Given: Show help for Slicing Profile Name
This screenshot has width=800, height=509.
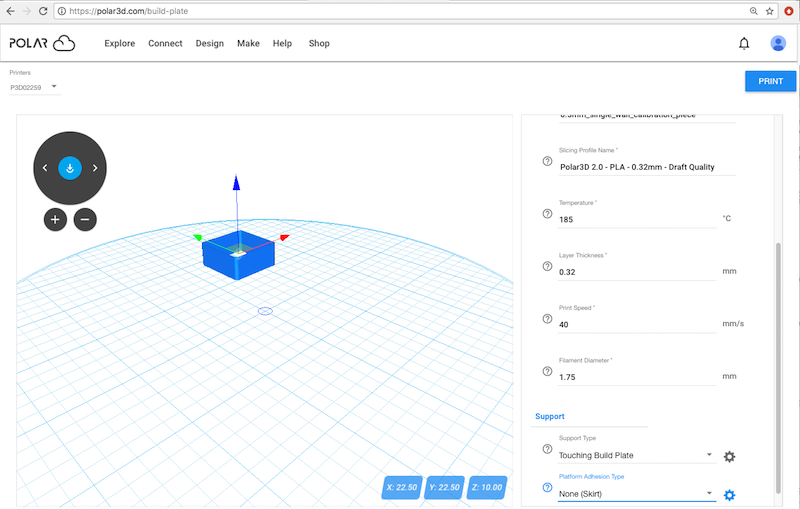Looking at the screenshot, I should click(547, 161).
